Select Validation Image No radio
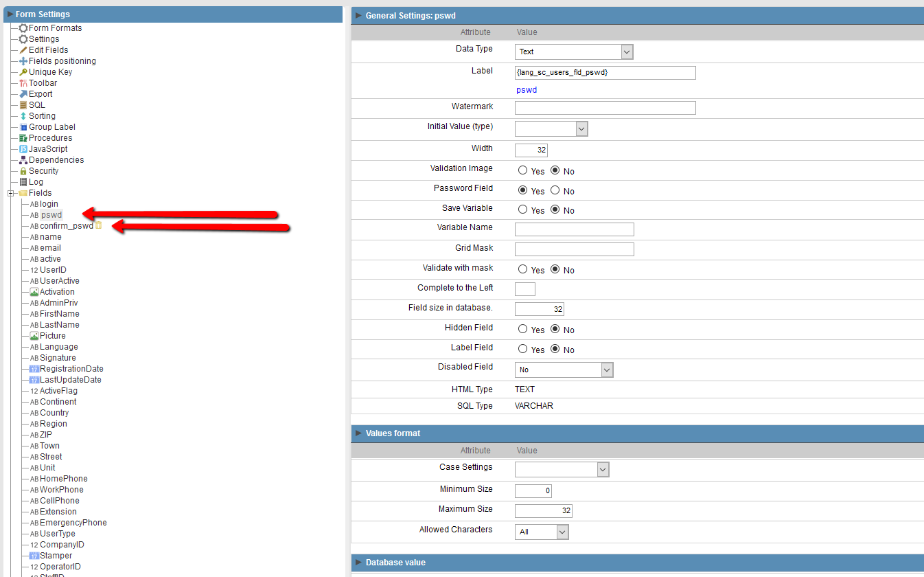The width and height of the screenshot is (924, 577). click(x=555, y=170)
